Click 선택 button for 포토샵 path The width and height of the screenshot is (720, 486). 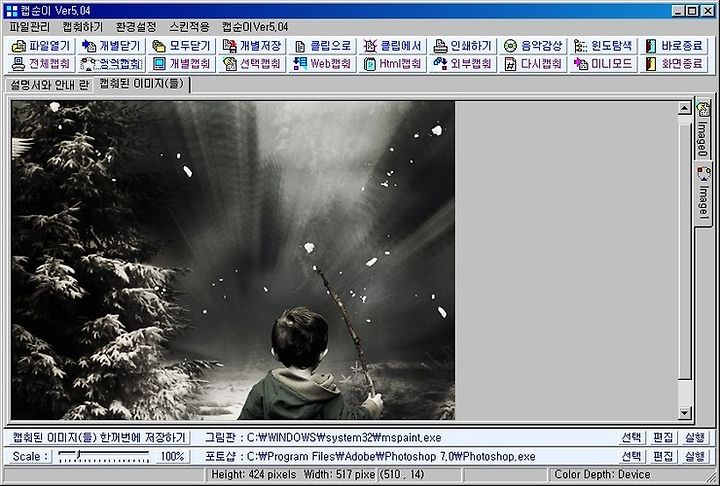pyautogui.click(x=631, y=457)
